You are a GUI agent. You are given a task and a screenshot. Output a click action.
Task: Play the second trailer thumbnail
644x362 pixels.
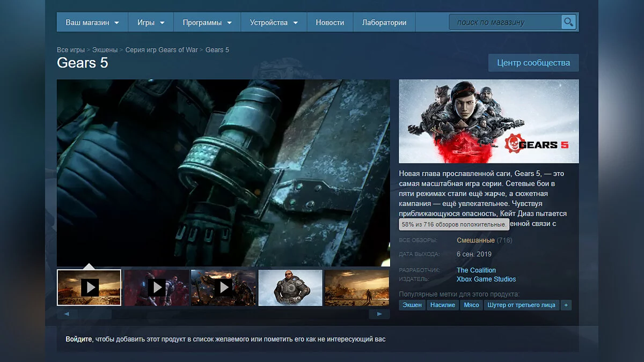[156, 287]
